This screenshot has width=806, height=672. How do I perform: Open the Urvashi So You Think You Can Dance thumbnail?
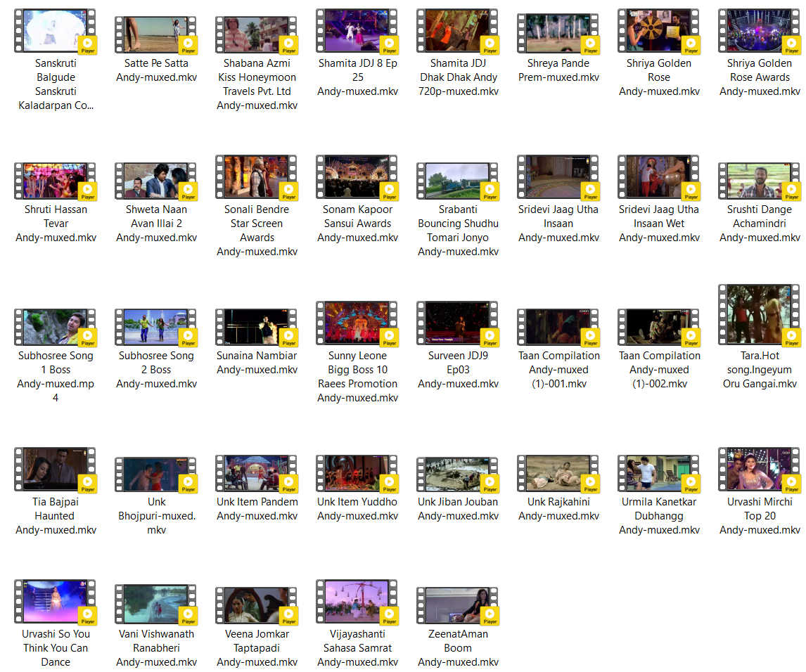[56, 602]
